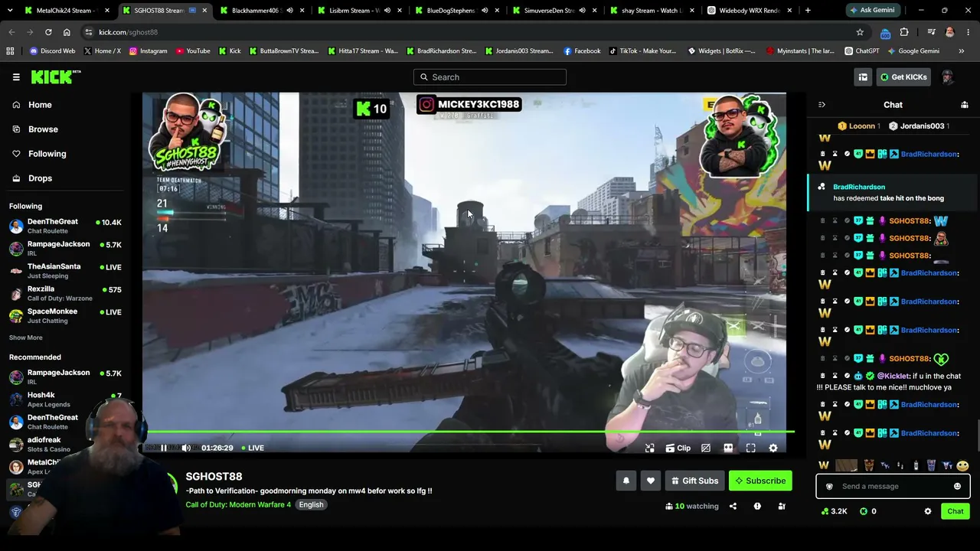Open Rexzilla channel in sidebar
980x551 pixels.
[x=65, y=293]
